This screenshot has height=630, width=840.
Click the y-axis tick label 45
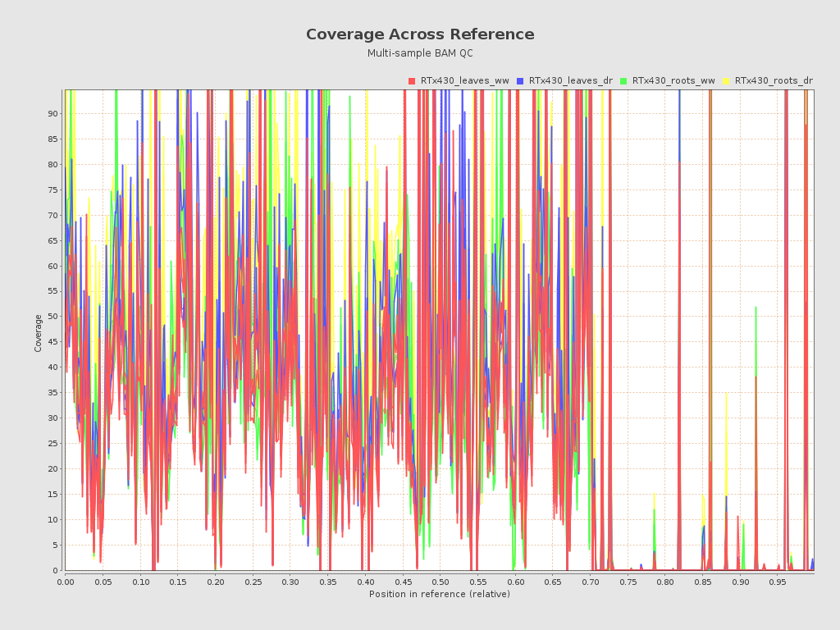[52, 342]
